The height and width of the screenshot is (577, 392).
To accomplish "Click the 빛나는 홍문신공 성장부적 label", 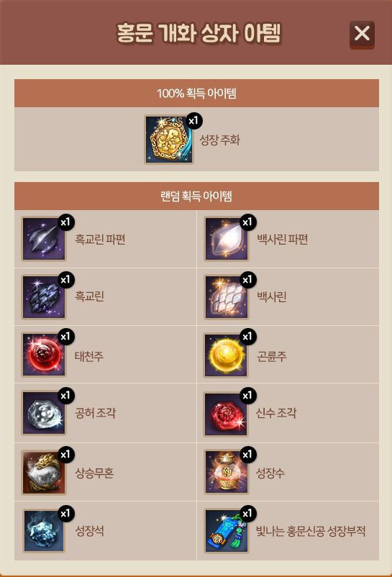I will tap(311, 531).
